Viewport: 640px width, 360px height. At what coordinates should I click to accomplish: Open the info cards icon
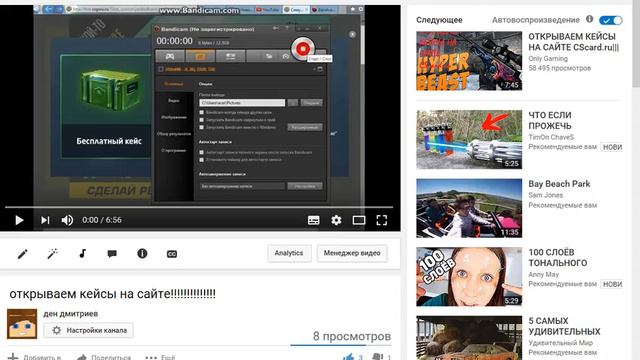coord(142,253)
